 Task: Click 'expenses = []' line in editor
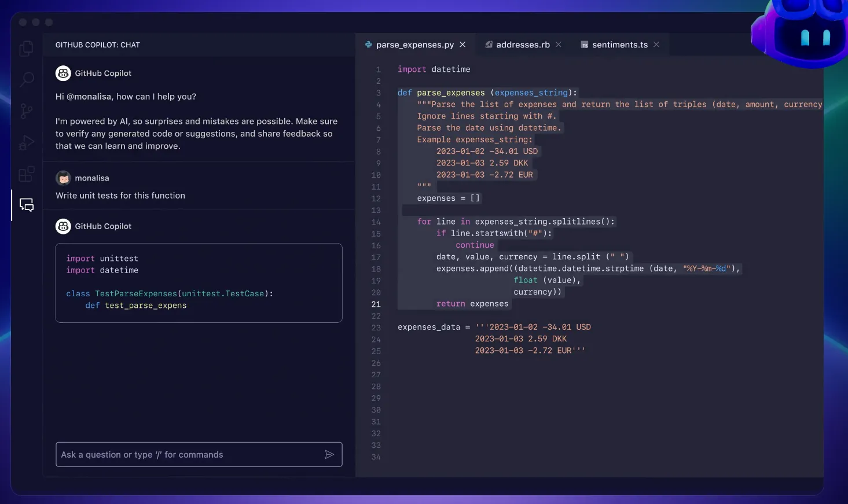coord(449,198)
